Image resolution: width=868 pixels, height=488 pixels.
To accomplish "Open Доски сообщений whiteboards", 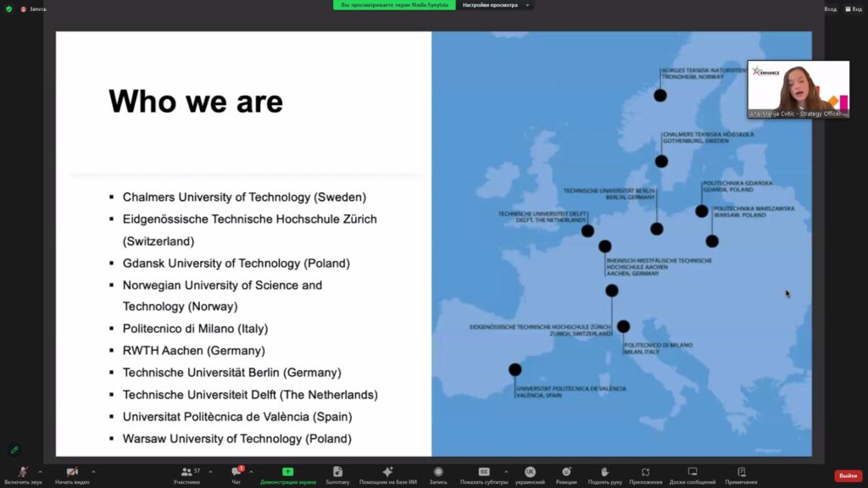I will (693, 473).
